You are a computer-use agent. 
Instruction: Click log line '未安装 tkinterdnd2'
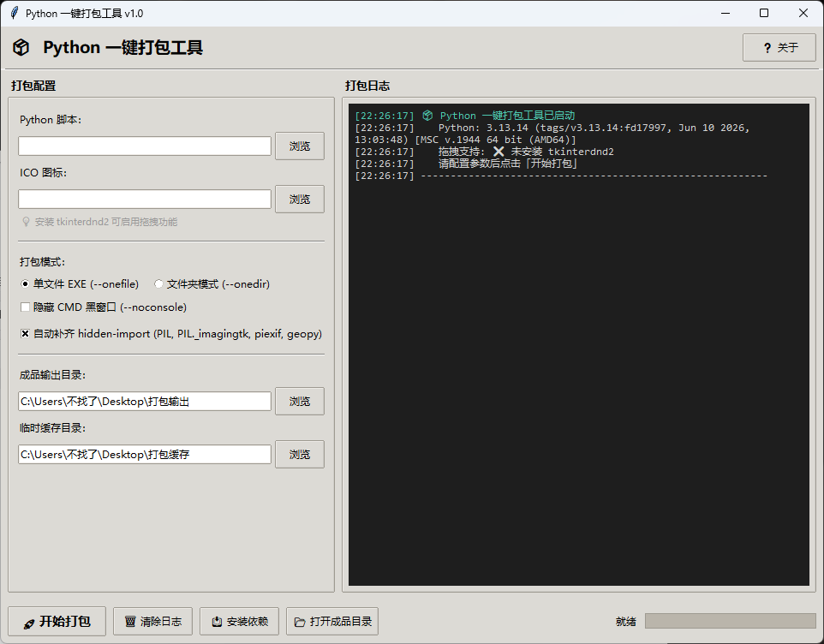562,152
